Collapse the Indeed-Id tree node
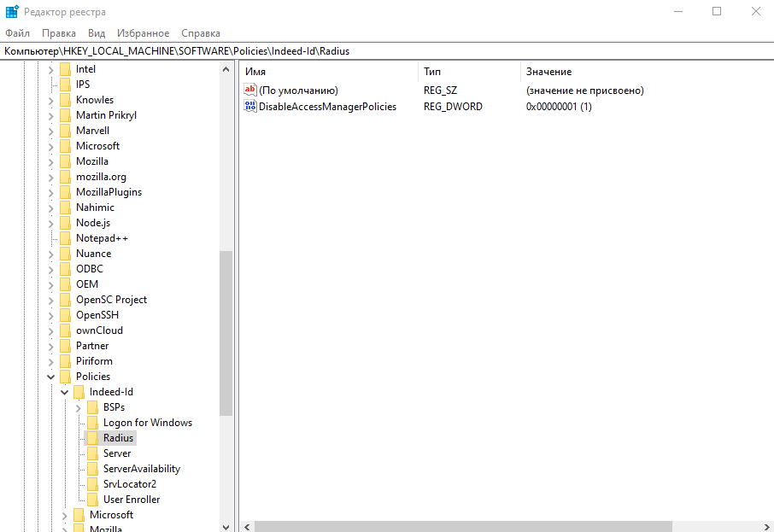This screenshot has height=532, width=774. [x=65, y=392]
